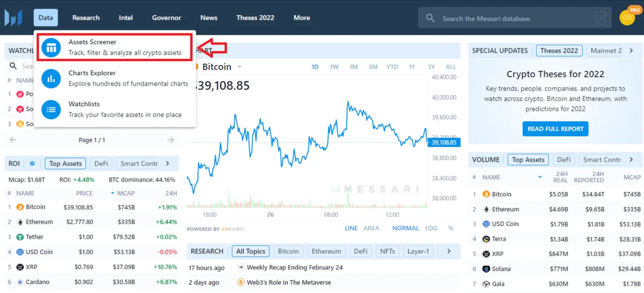Image resolution: width=644 pixels, height=293 pixels.
Task: Click XRP icon in Volume table
Action: point(486,254)
